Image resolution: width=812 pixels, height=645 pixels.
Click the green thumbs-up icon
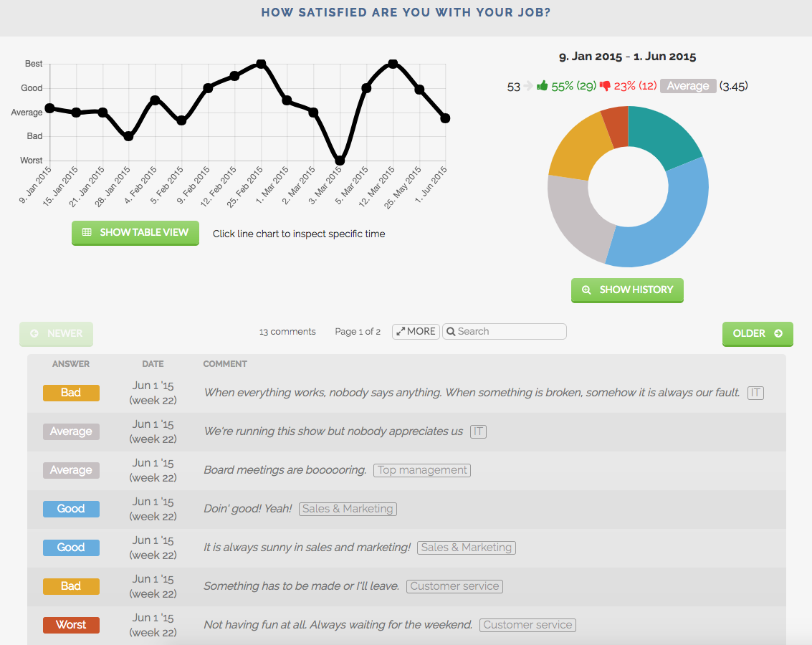click(543, 85)
